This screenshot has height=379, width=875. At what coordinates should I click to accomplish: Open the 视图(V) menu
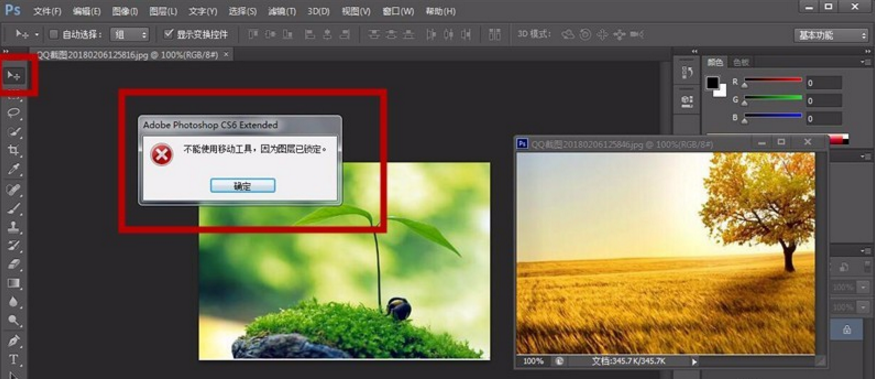coord(356,11)
